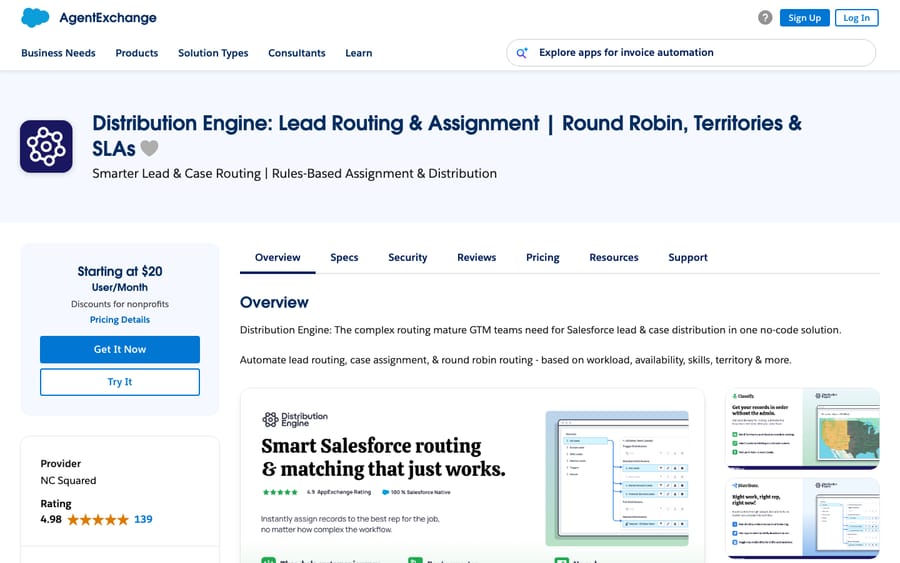900x563 pixels.
Task: Open the Learn menu
Action: click(359, 53)
